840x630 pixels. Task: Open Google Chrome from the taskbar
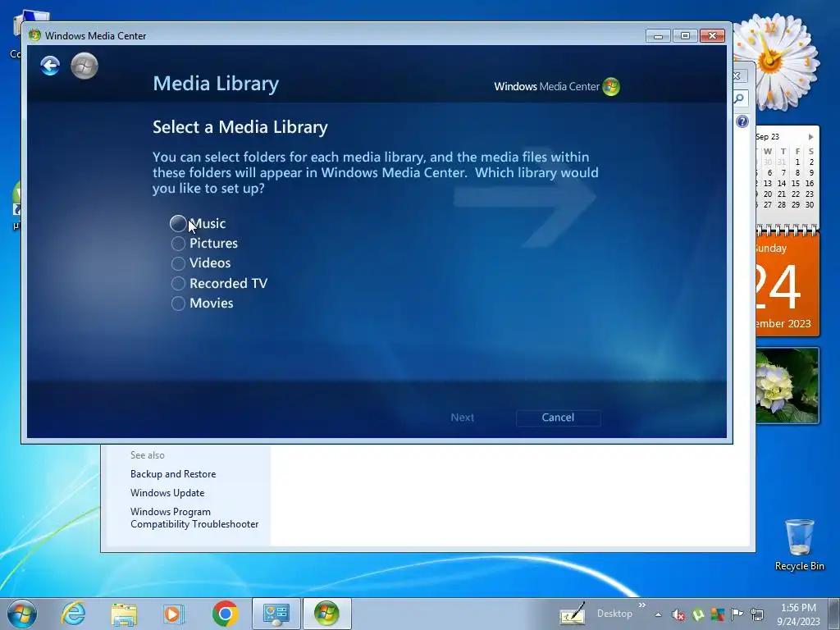pos(226,614)
